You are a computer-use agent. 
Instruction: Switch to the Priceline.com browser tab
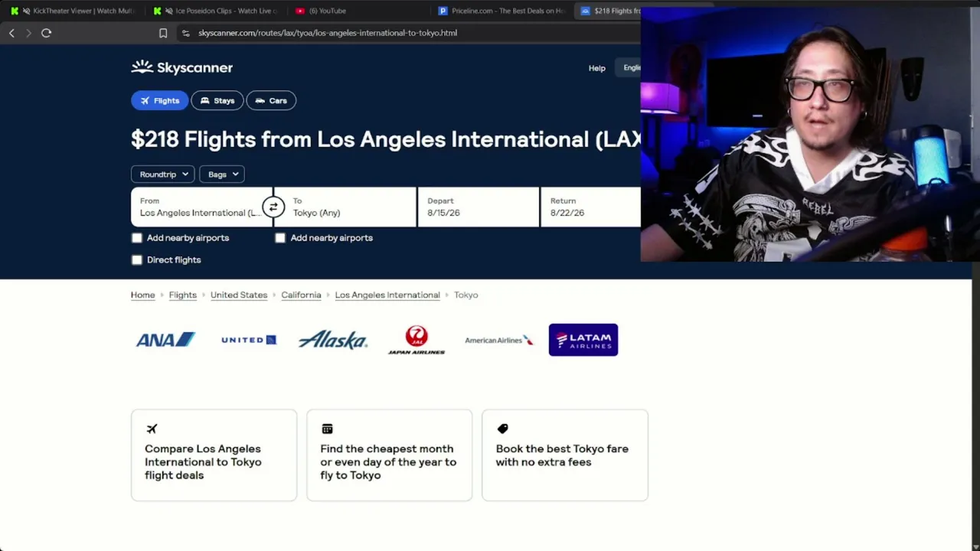click(501, 11)
